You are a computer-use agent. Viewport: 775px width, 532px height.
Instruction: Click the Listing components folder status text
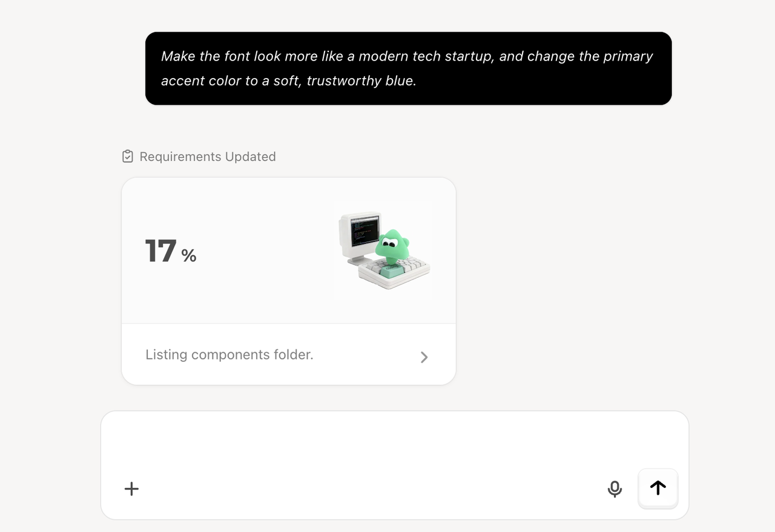point(229,355)
